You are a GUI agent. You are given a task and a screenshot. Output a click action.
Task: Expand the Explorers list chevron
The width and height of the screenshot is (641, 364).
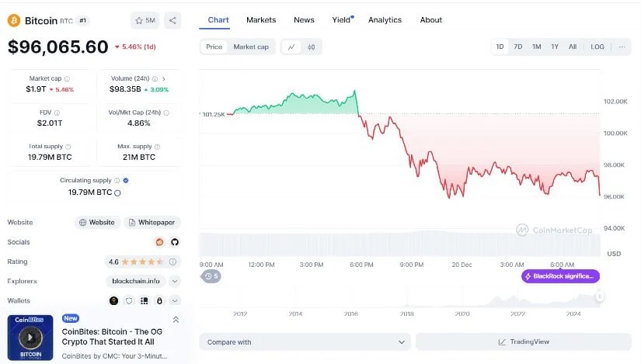175,281
